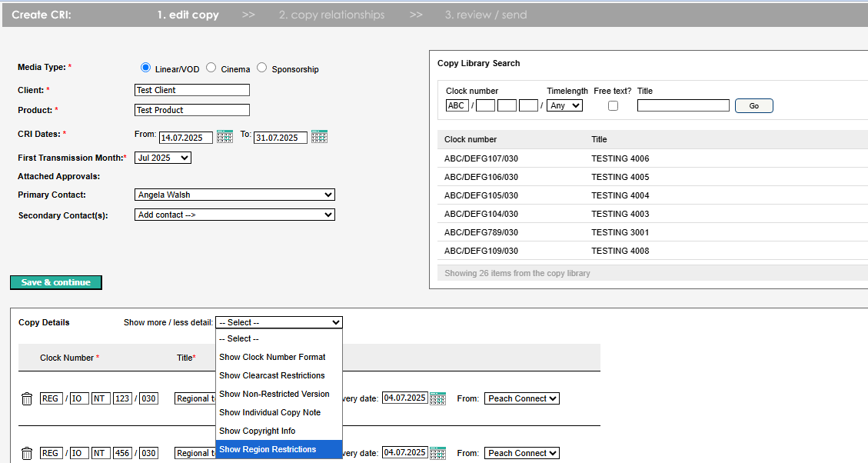Screen dimensions: 868x463
Task: Go to step 2. copy relationships
Action: [x=331, y=15]
